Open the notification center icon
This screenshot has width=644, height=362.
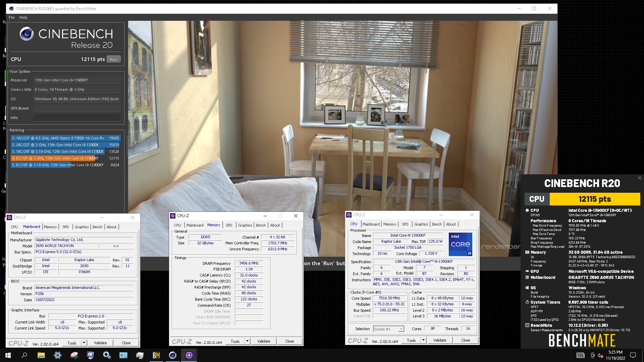[633, 355]
